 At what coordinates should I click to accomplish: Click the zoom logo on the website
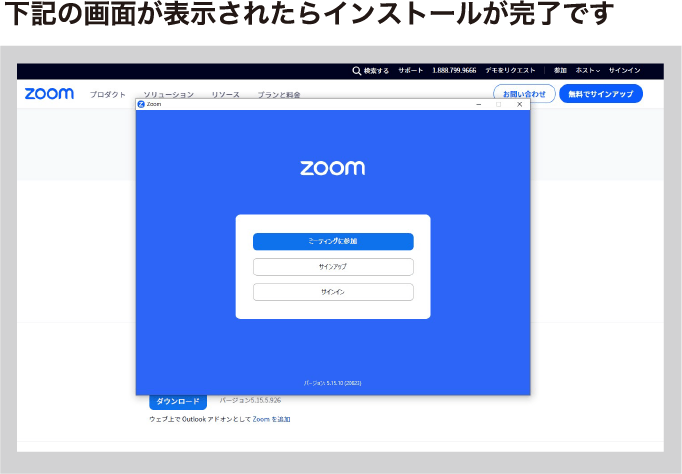pos(49,93)
